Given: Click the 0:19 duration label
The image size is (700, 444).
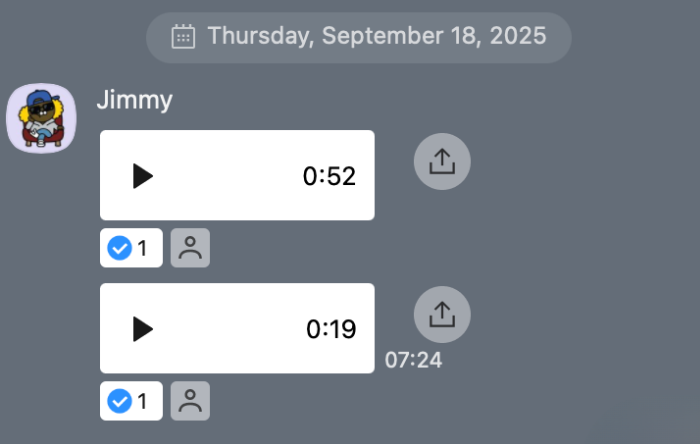Looking at the screenshot, I should pos(331,329).
